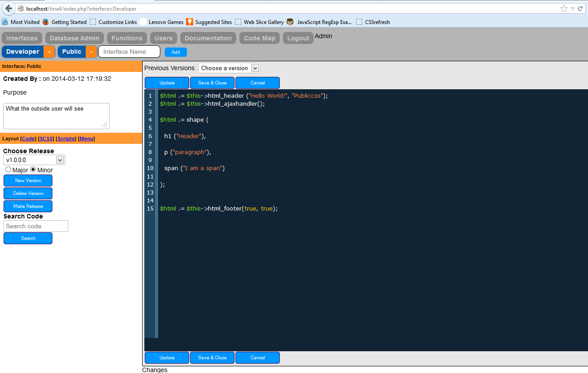588x373 pixels.
Task: Open the SCSS layout link
Action: [x=46, y=138]
